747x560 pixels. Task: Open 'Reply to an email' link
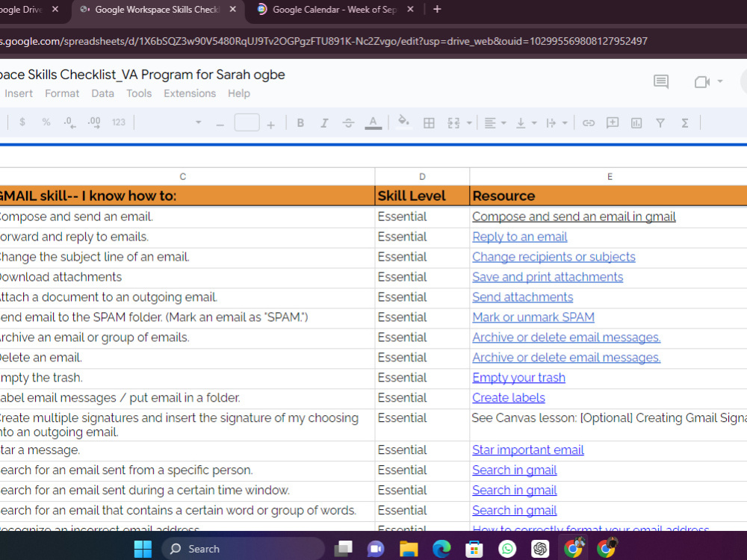pyautogui.click(x=519, y=237)
